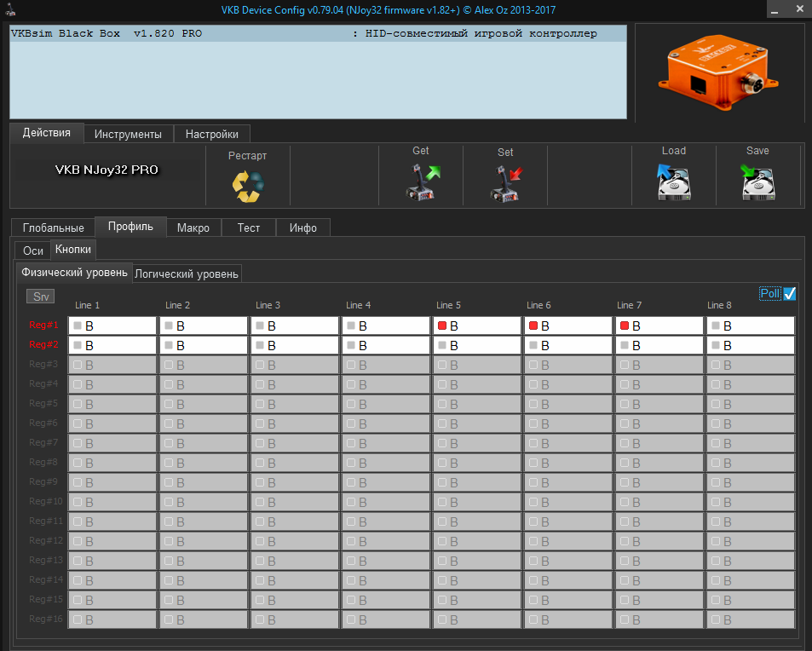Click Reg#2 Line 2 button cell
The width and height of the screenshot is (812, 651).
pos(204,345)
